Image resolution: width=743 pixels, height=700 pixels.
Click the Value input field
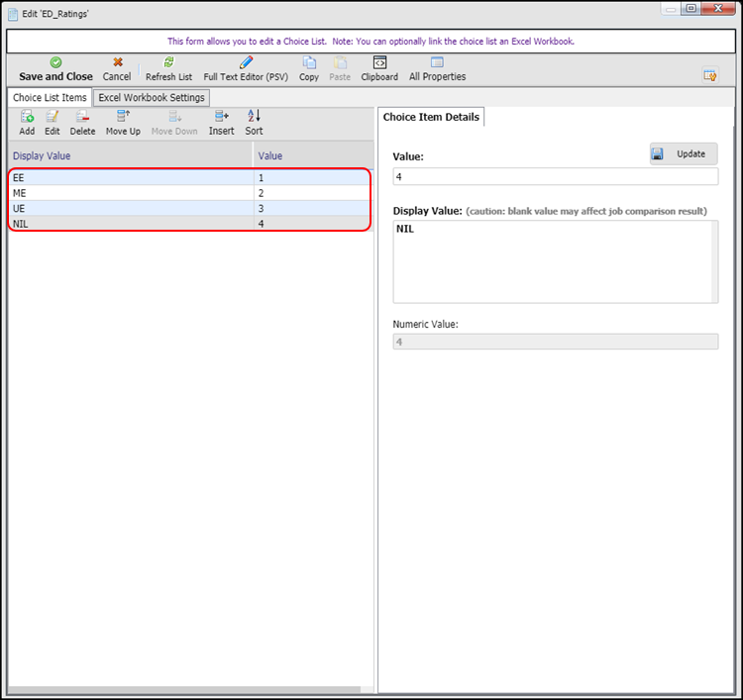(555, 177)
